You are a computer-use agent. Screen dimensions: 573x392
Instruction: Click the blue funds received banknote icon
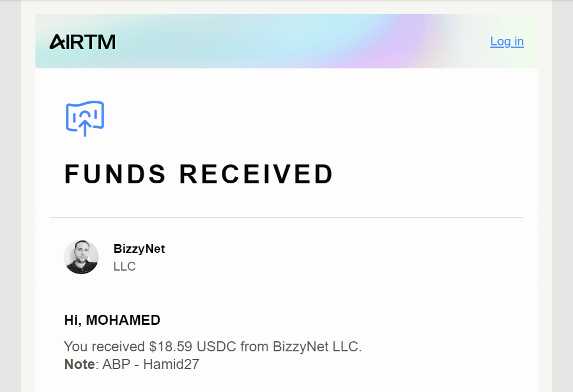point(85,118)
